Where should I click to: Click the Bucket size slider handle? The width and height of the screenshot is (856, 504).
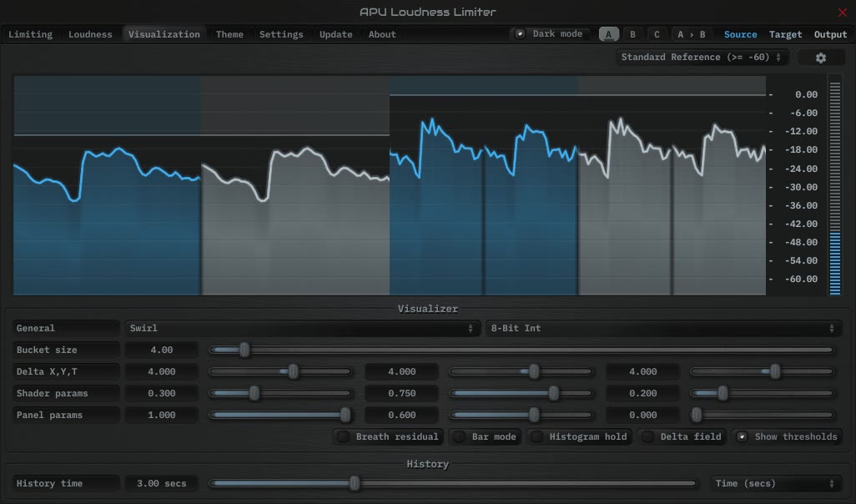244,350
